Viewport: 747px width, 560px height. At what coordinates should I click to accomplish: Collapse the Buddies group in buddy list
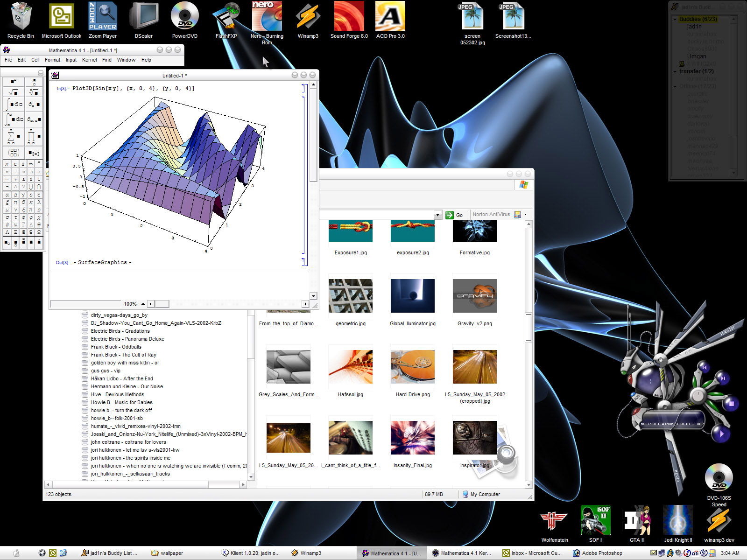point(675,19)
